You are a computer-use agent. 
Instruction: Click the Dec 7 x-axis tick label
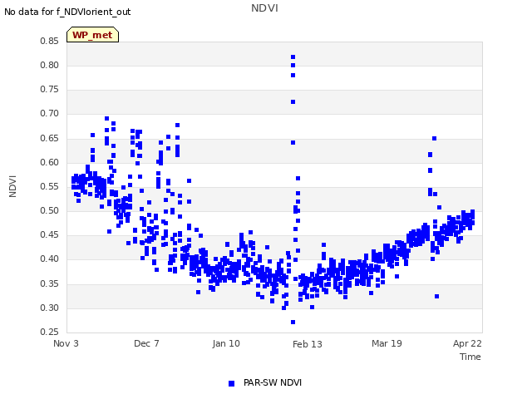(x=146, y=343)
